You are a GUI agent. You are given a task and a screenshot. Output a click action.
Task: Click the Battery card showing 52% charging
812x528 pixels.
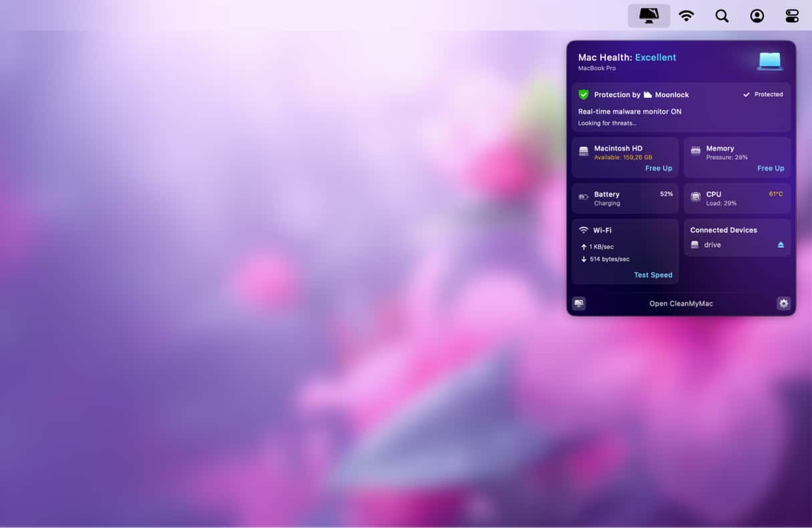624,198
